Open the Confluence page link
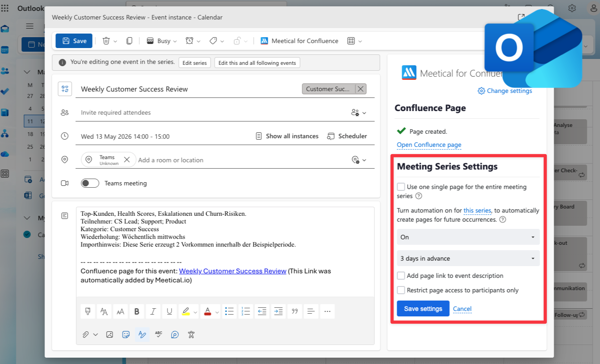600x364 pixels. (x=429, y=145)
